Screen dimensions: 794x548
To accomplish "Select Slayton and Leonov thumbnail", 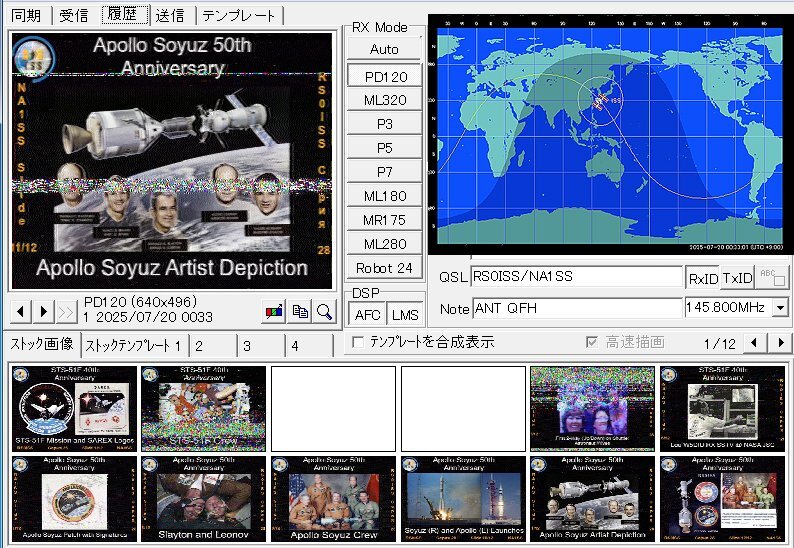I will (x=204, y=499).
